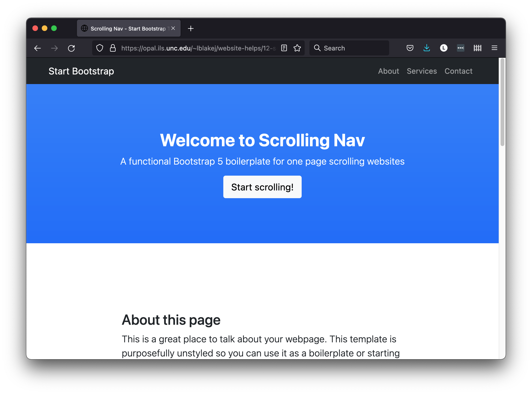
Task: Open the Firefox hamburger menu
Action: coord(494,48)
